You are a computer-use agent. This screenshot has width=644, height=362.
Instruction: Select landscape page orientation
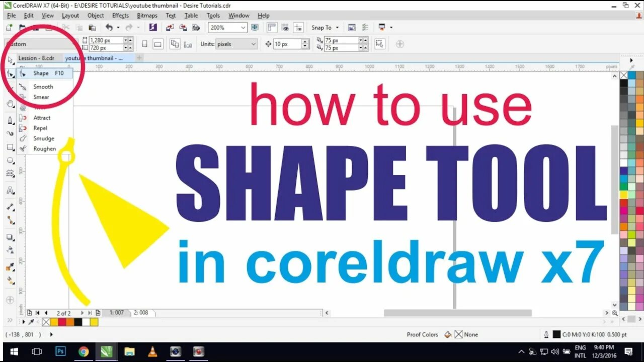click(x=158, y=44)
